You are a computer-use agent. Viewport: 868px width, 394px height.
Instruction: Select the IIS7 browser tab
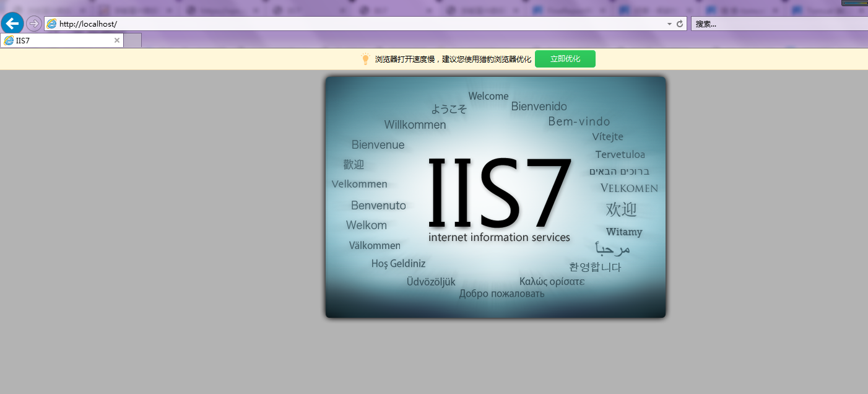62,40
